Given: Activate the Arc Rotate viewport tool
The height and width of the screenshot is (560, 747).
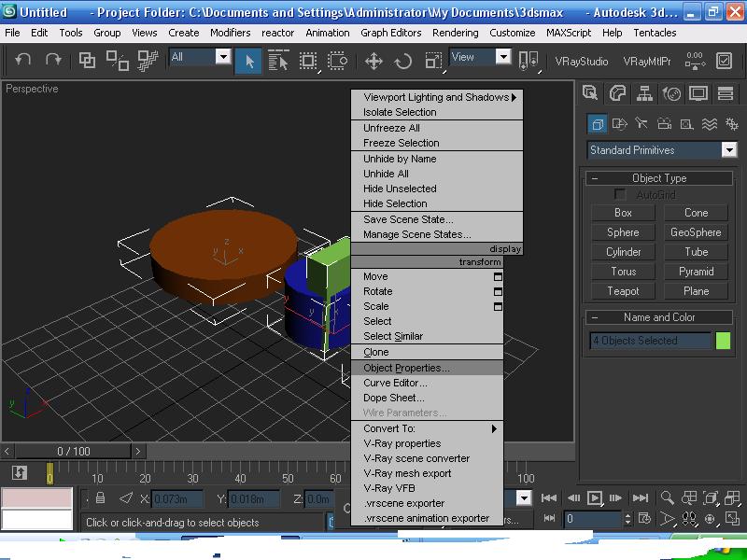Looking at the screenshot, I should point(710,519).
